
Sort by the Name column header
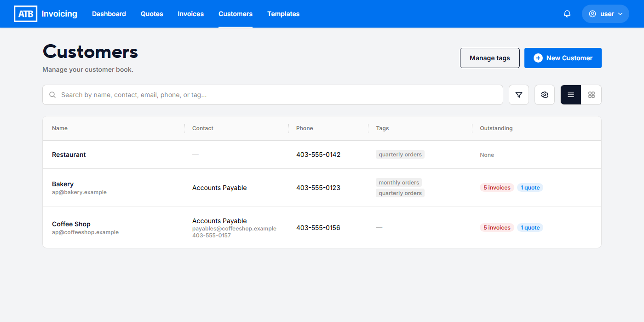point(60,128)
